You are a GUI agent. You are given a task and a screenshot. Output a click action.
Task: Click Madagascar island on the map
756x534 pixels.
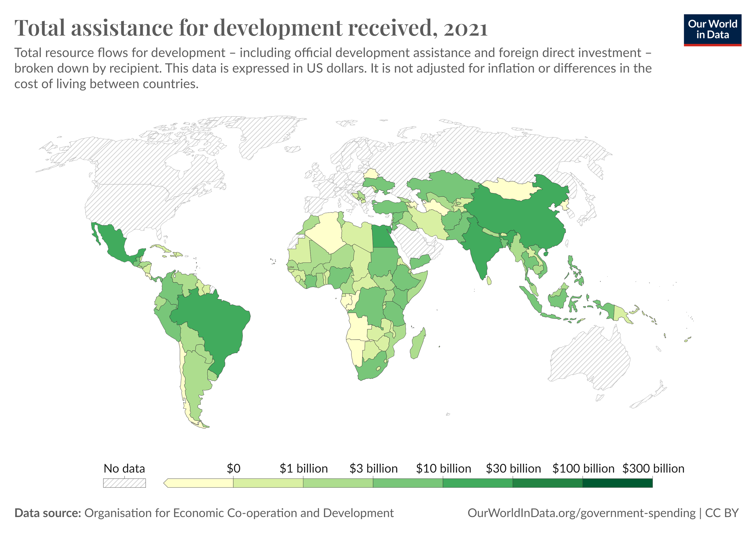click(x=418, y=344)
